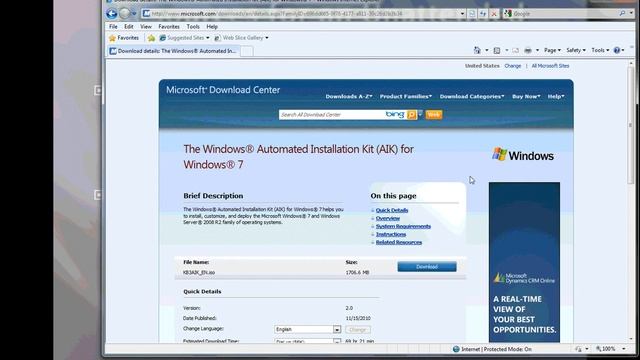Follow the Overview link

pyautogui.click(x=388, y=218)
